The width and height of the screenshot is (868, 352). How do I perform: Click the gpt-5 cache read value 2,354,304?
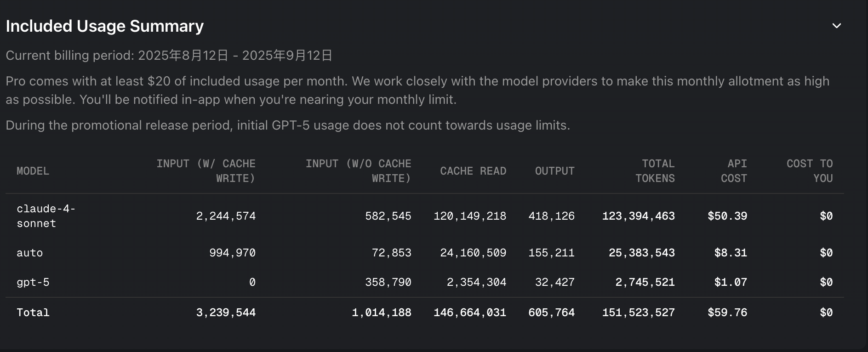coord(476,282)
